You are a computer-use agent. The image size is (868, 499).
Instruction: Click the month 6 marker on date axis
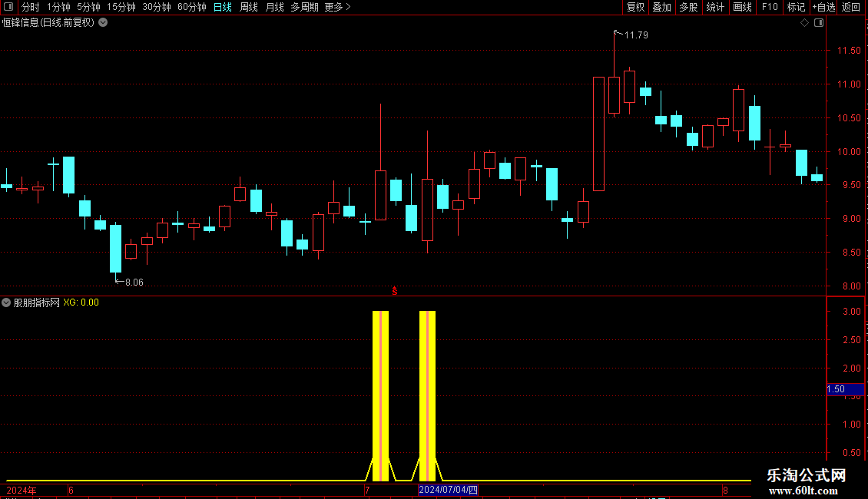pyautogui.click(x=71, y=490)
